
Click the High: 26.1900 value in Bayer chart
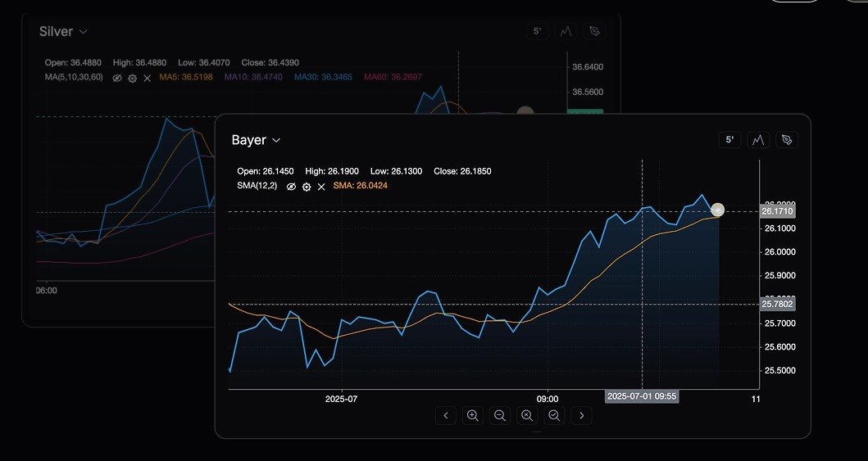(x=332, y=171)
